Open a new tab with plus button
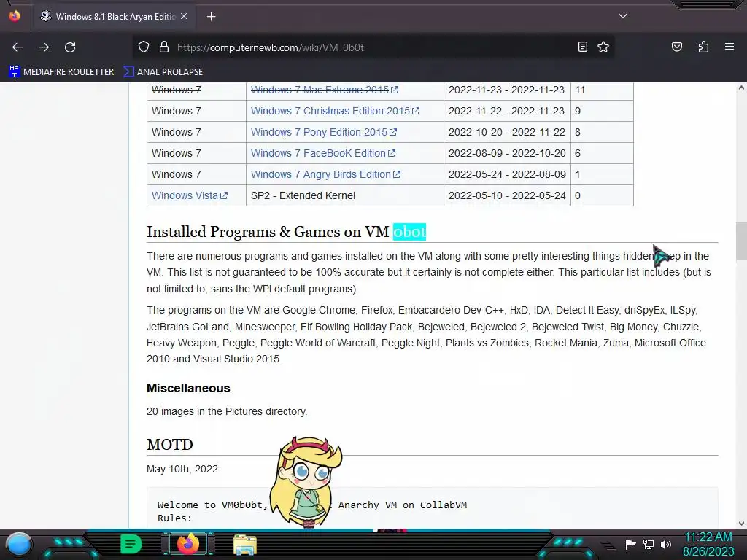The width and height of the screenshot is (747, 560). [211, 17]
